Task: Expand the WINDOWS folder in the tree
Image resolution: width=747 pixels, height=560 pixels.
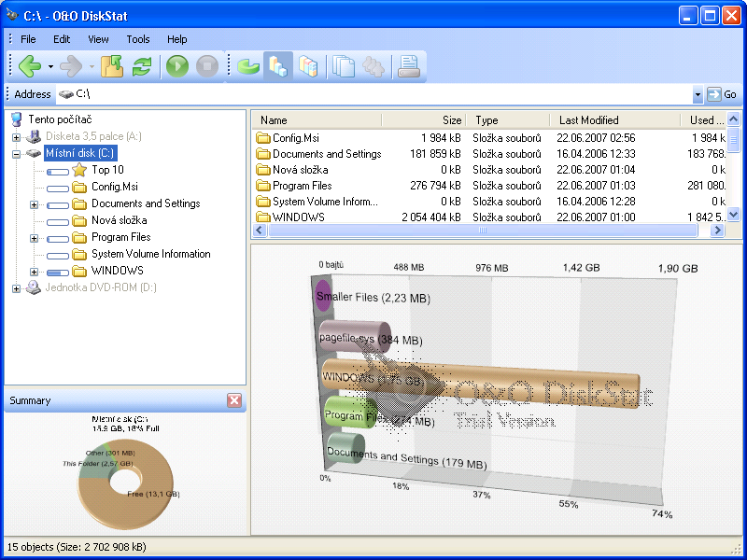Action: point(34,272)
